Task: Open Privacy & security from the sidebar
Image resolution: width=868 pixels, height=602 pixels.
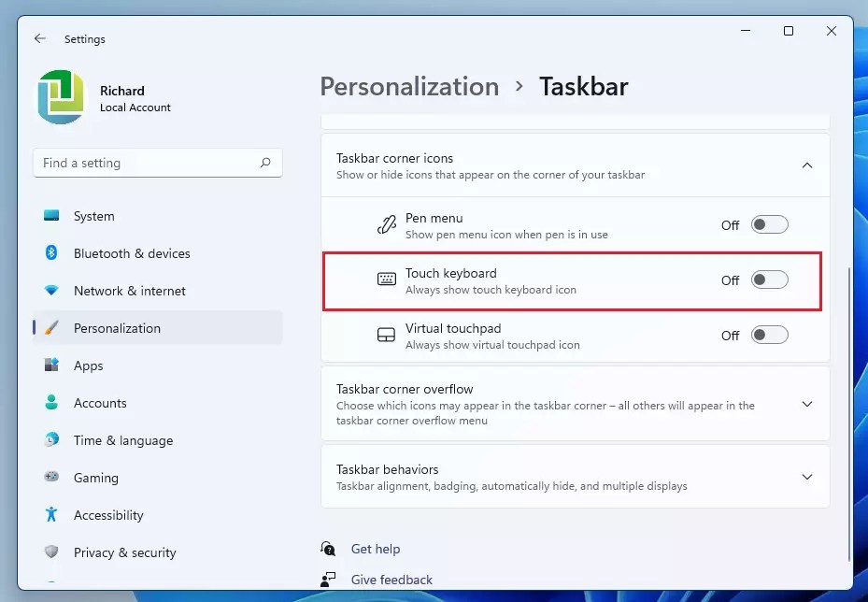Action: click(124, 552)
